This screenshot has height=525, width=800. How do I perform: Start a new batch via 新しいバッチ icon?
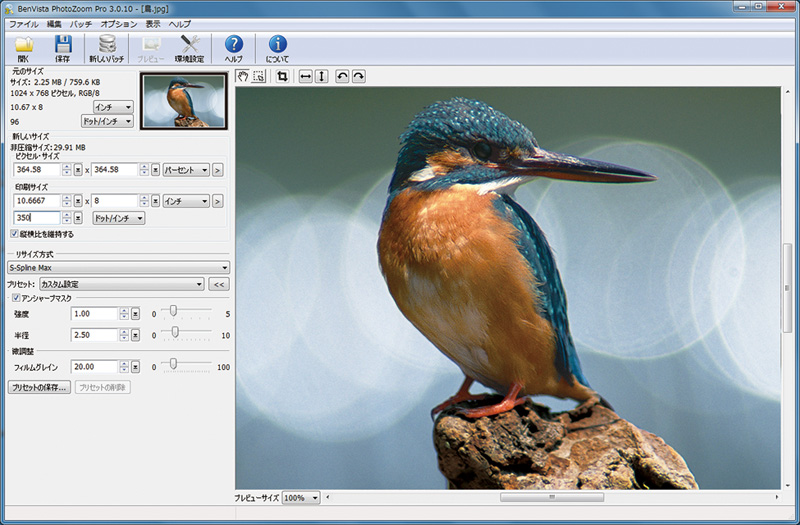(x=107, y=49)
